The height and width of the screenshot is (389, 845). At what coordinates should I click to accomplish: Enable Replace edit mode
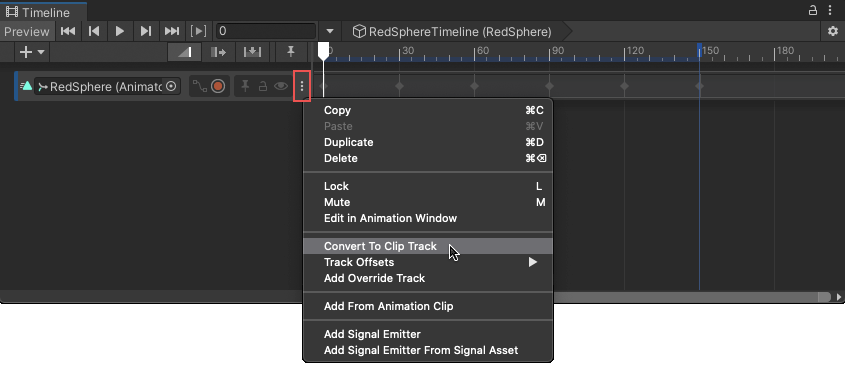252,52
